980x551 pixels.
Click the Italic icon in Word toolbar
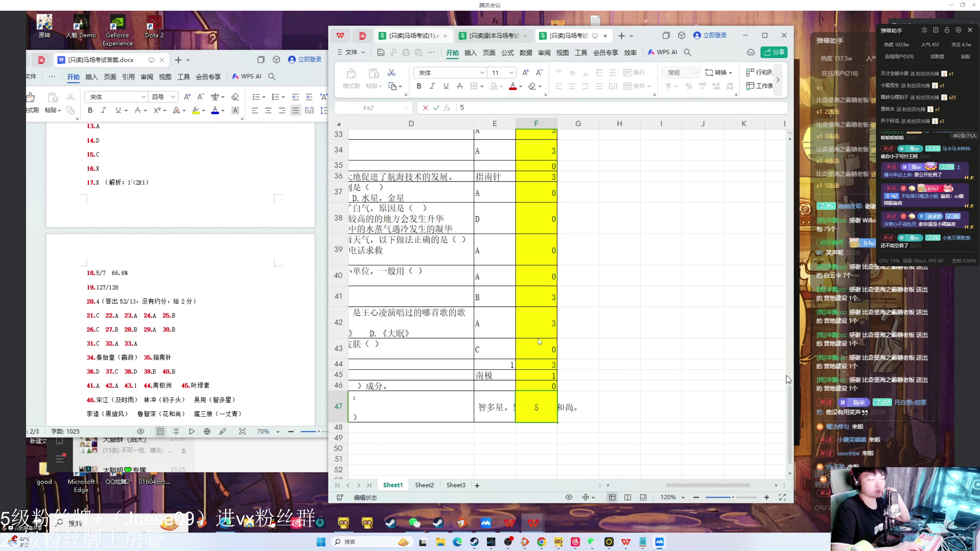103,110
